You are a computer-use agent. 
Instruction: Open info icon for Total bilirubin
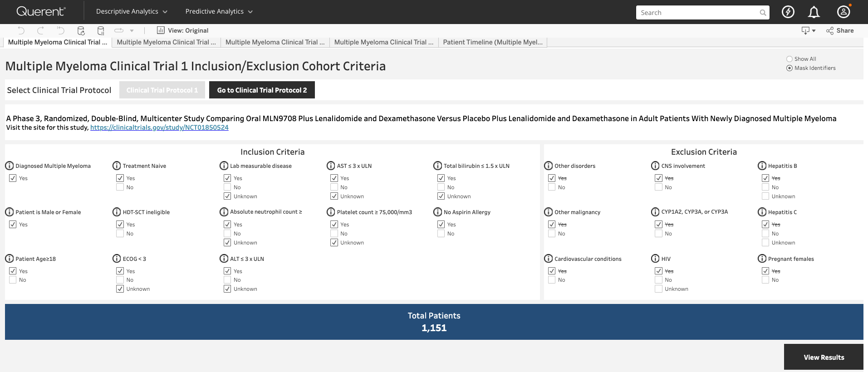[x=437, y=166]
